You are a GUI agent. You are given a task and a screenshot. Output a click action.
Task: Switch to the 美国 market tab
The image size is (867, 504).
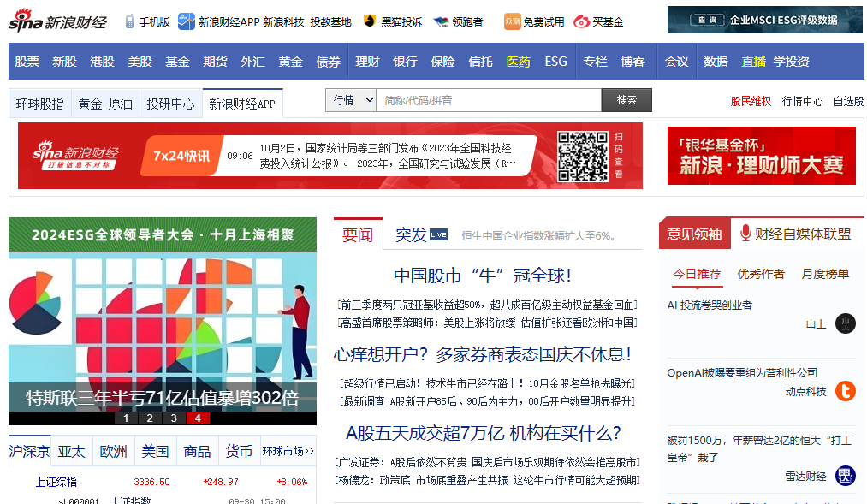pyautogui.click(x=156, y=452)
